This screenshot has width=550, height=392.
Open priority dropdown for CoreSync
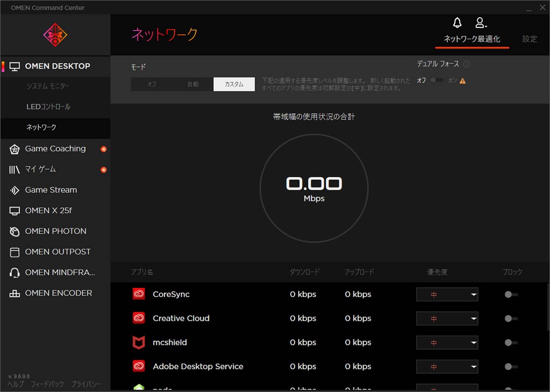click(447, 294)
